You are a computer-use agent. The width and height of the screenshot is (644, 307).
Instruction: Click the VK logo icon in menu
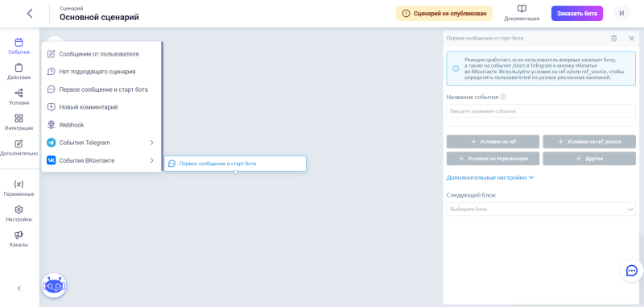coord(51,160)
